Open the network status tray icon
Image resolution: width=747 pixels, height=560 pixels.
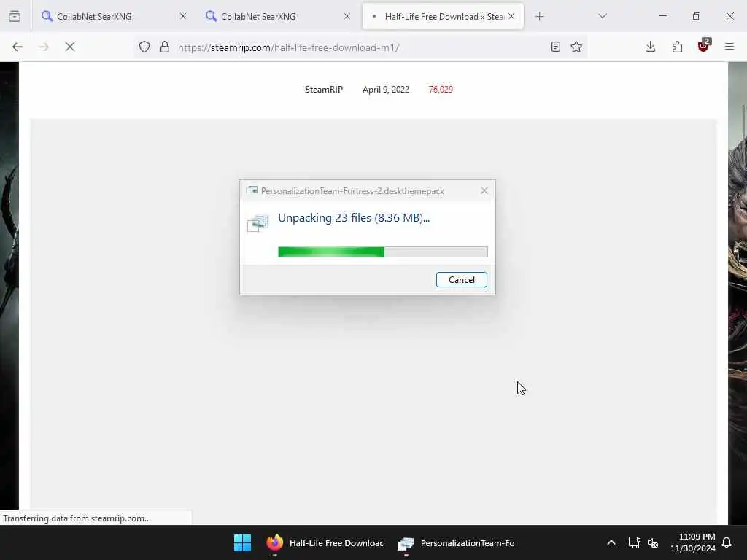click(x=634, y=542)
